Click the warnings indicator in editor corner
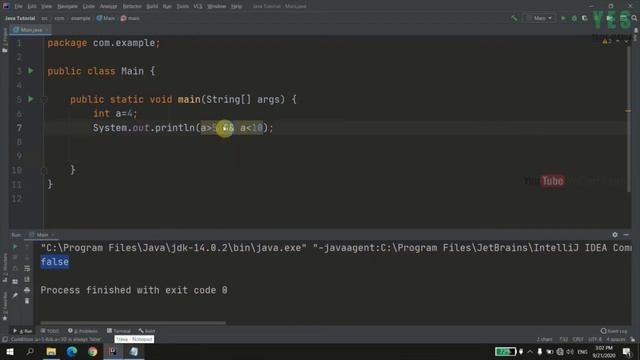 [x=607, y=41]
